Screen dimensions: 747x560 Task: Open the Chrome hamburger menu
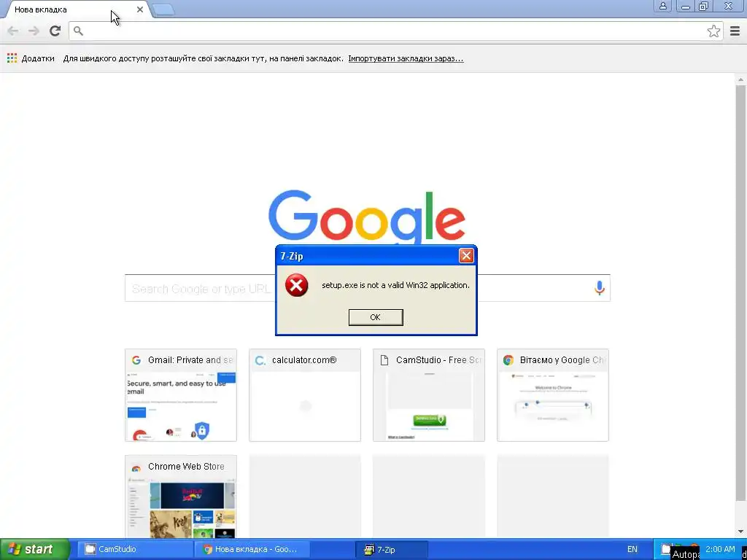pos(735,31)
